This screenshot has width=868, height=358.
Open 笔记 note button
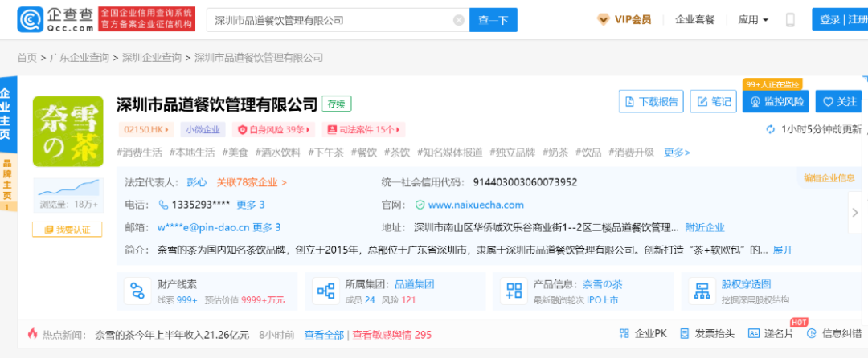click(713, 102)
